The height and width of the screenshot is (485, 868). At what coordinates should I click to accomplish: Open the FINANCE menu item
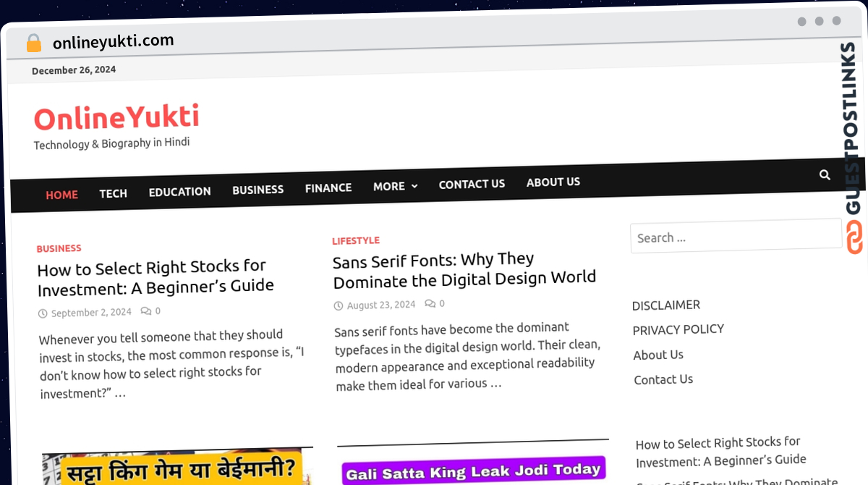point(328,187)
